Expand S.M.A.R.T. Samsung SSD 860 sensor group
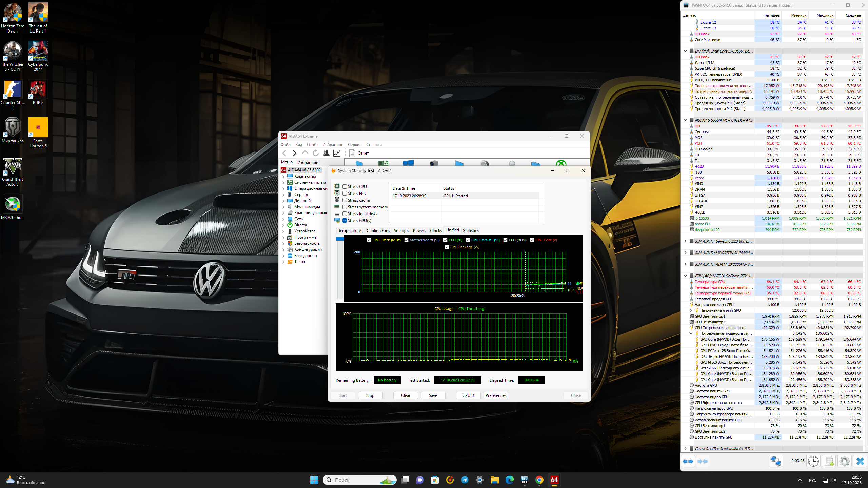Image resolution: width=868 pixels, height=488 pixels. point(685,241)
